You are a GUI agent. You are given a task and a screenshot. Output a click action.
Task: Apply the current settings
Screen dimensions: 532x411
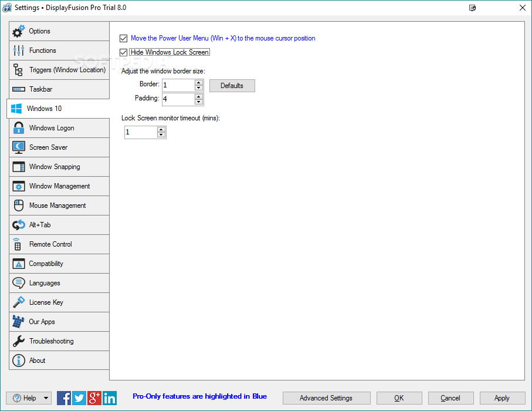(x=503, y=398)
